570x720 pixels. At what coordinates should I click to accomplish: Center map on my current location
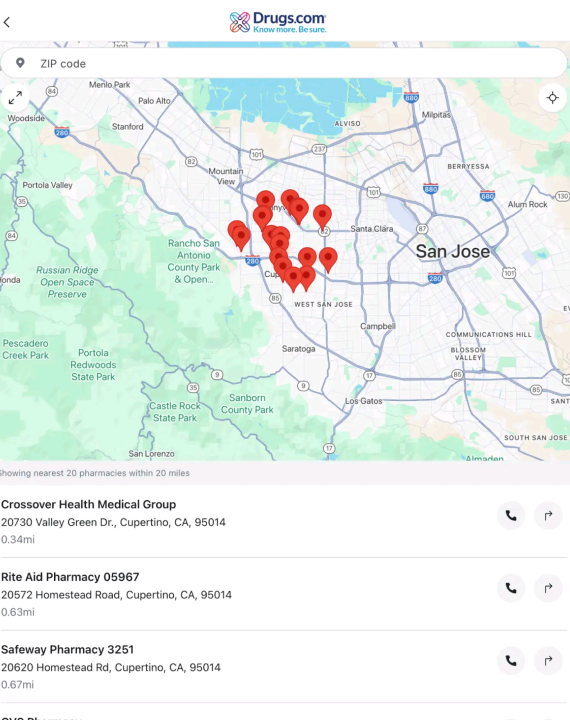pos(553,98)
